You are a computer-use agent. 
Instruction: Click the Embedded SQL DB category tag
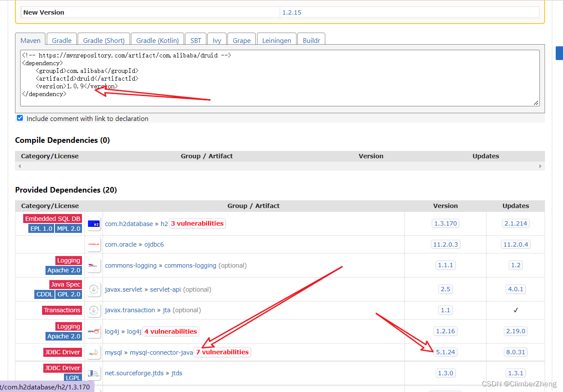[x=53, y=219]
